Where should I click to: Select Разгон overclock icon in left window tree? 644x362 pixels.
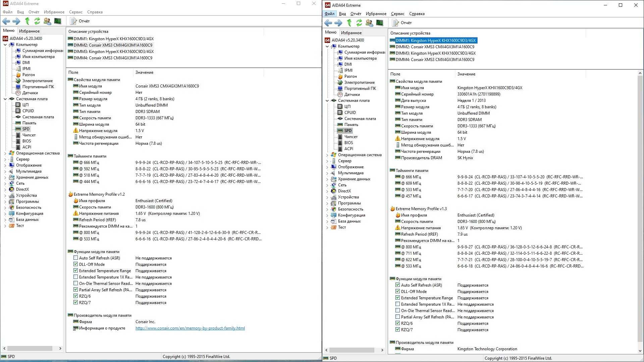click(18, 75)
